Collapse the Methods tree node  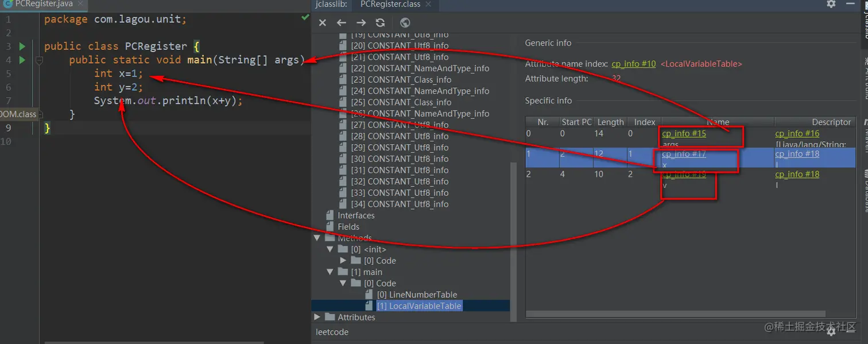[x=317, y=238]
